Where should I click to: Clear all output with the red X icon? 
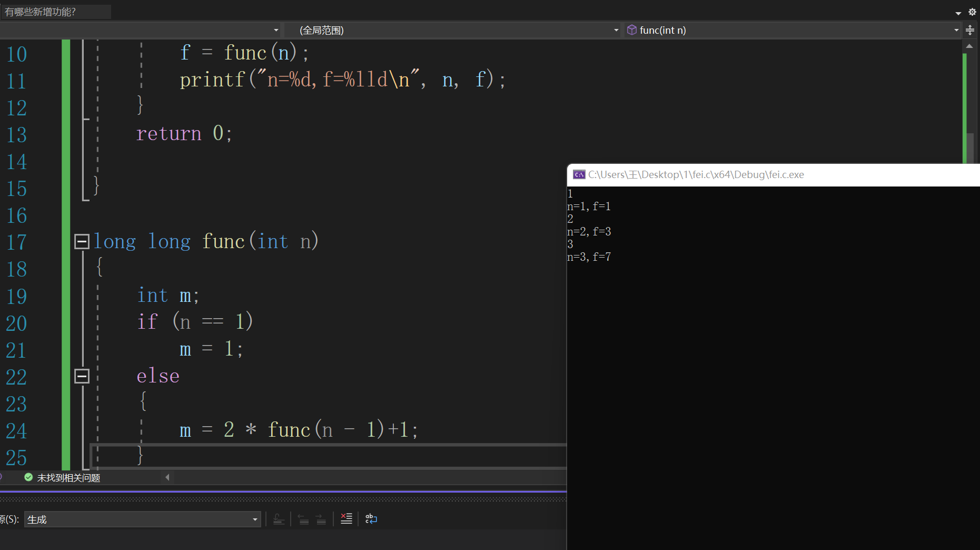click(x=346, y=519)
